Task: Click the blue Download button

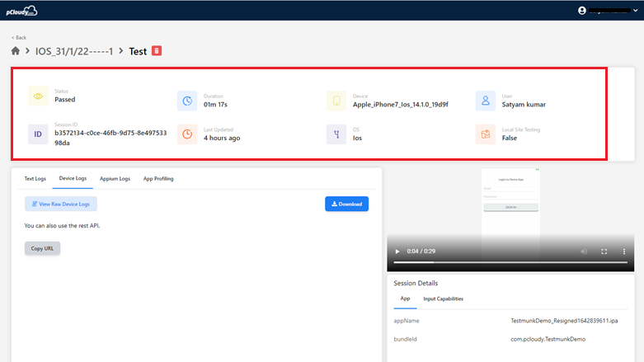Action: click(346, 204)
